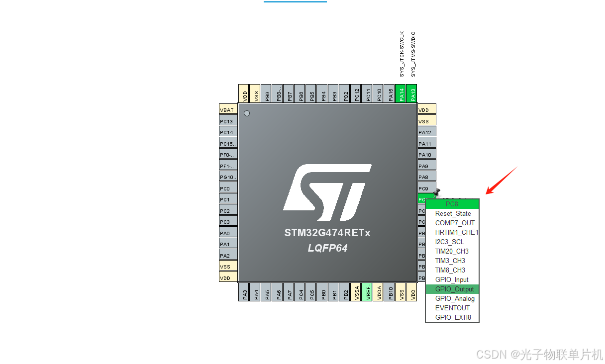Screen dimensions: 605x364
Task: Click the green PC8 header of popup
Action: (x=452, y=204)
